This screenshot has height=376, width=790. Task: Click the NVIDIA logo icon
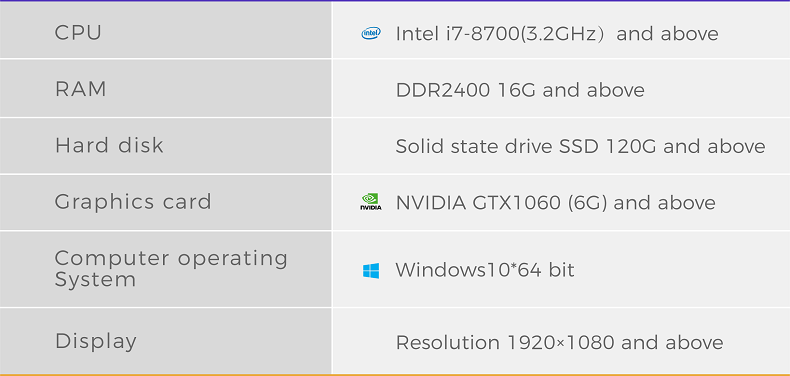pos(371,202)
